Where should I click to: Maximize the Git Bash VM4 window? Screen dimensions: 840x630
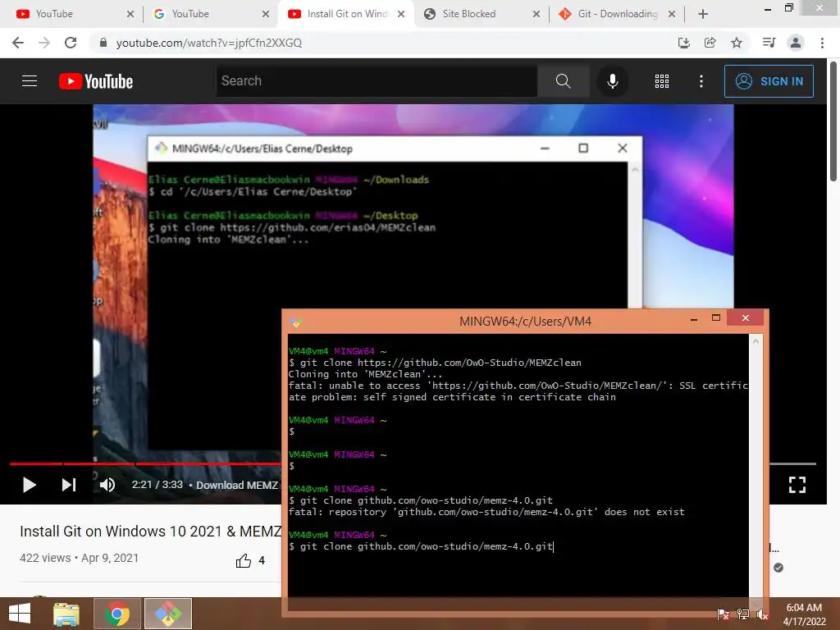pyautogui.click(x=715, y=318)
